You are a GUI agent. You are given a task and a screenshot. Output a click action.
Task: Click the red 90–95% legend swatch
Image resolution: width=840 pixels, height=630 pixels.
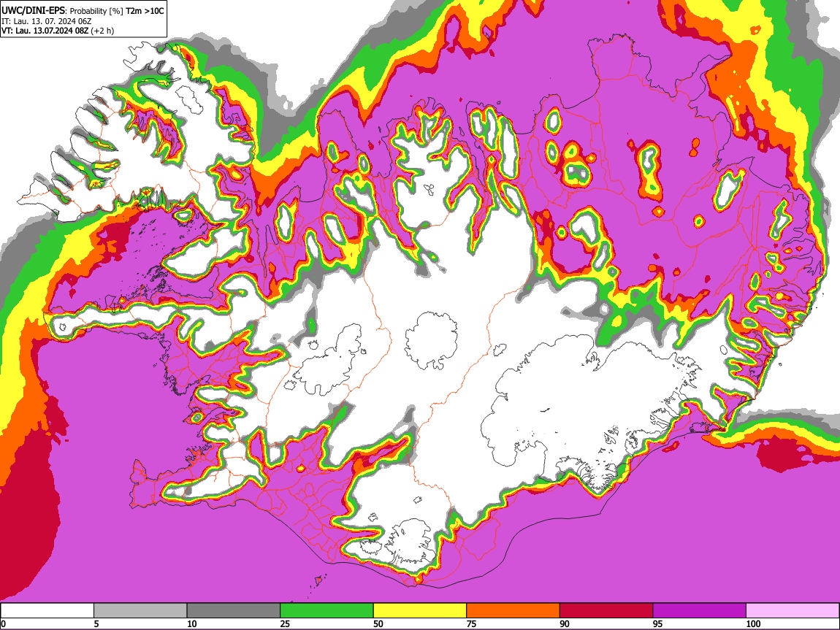(x=606, y=610)
